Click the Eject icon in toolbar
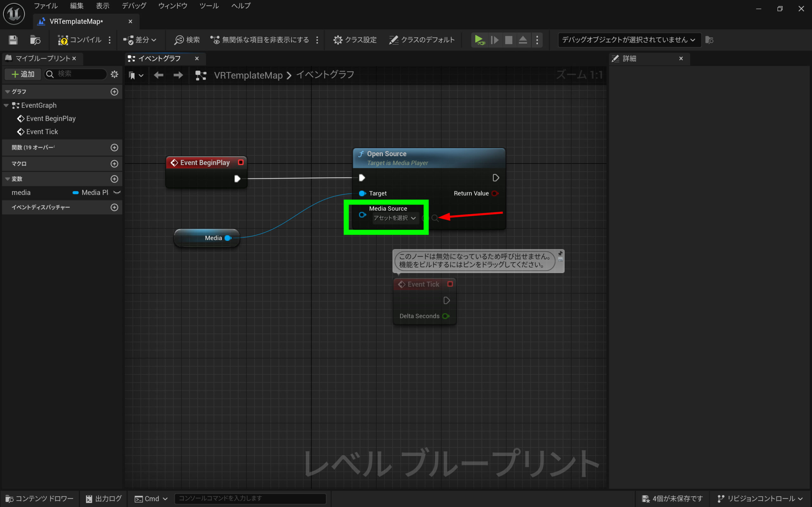Viewport: 812px width, 507px height. (x=523, y=40)
